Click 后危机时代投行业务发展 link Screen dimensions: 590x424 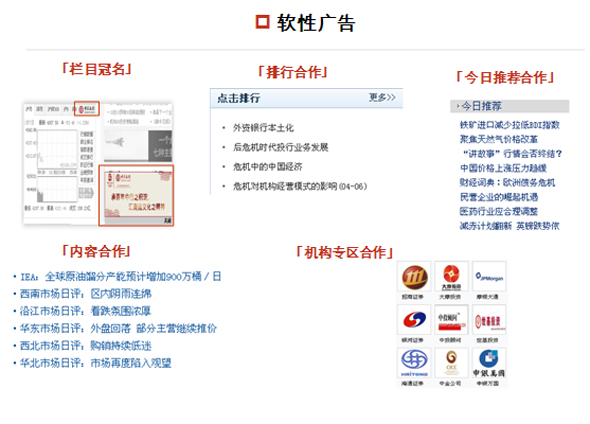[280, 147]
